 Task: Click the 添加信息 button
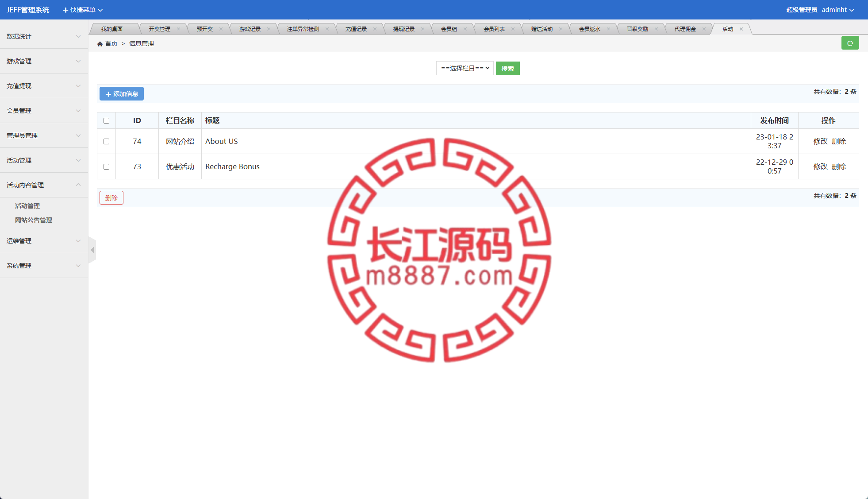coord(122,94)
